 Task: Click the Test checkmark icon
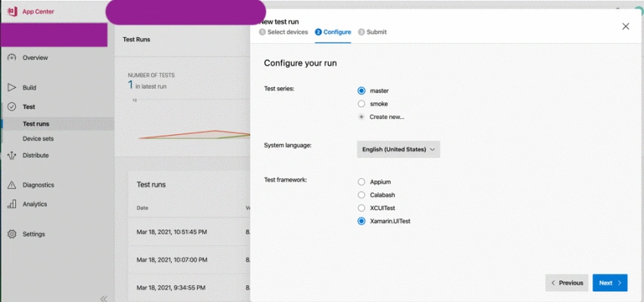[12, 106]
